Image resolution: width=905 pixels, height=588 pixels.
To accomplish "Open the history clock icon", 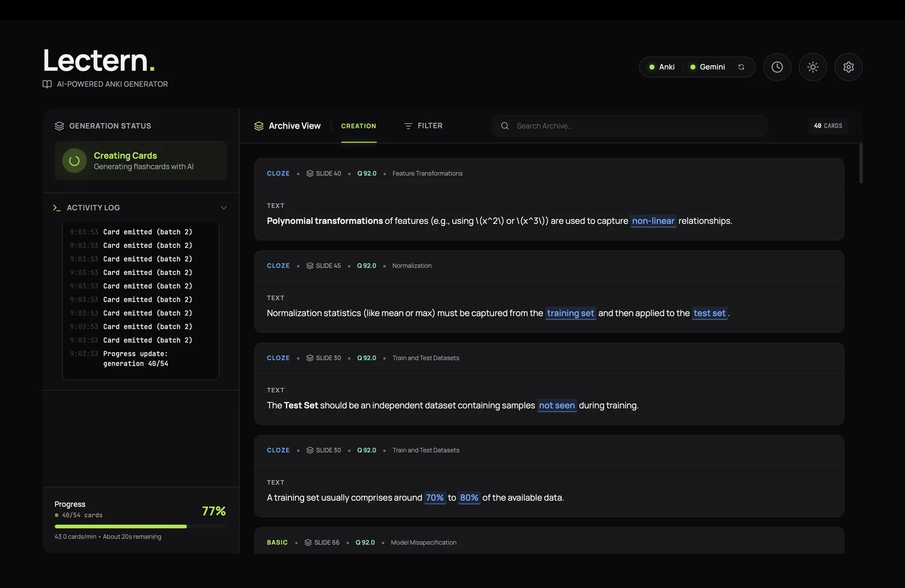I will pyautogui.click(x=777, y=67).
